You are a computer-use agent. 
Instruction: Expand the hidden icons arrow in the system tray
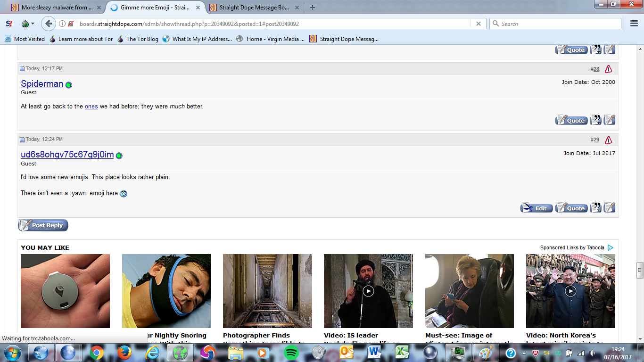coord(524,353)
